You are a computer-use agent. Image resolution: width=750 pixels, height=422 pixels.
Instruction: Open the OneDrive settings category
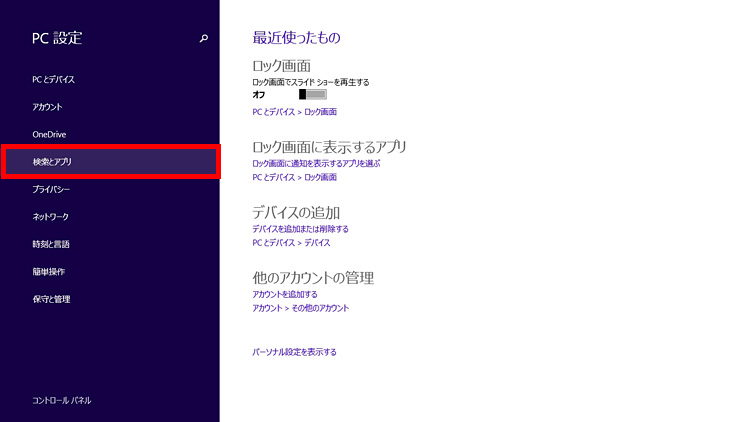(49, 134)
